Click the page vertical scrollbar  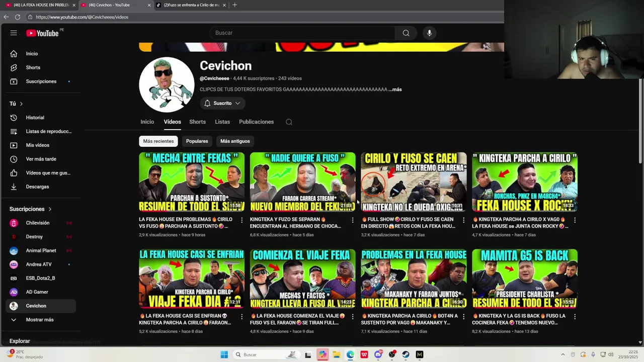640,121
